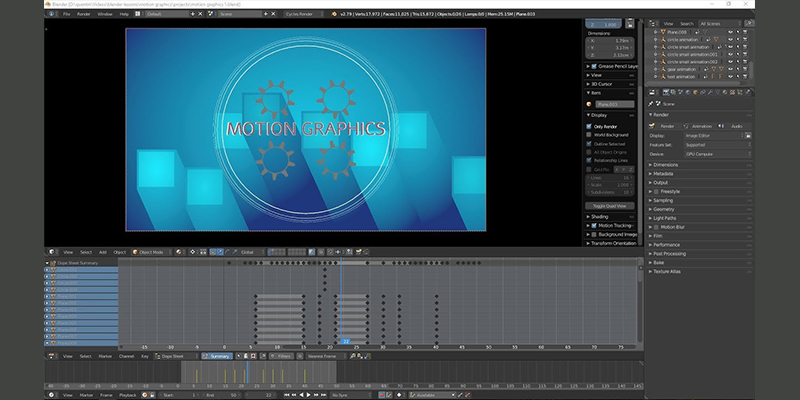Click the auto keyframe record button
The width and height of the screenshot is (800, 400).
click(x=382, y=395)
